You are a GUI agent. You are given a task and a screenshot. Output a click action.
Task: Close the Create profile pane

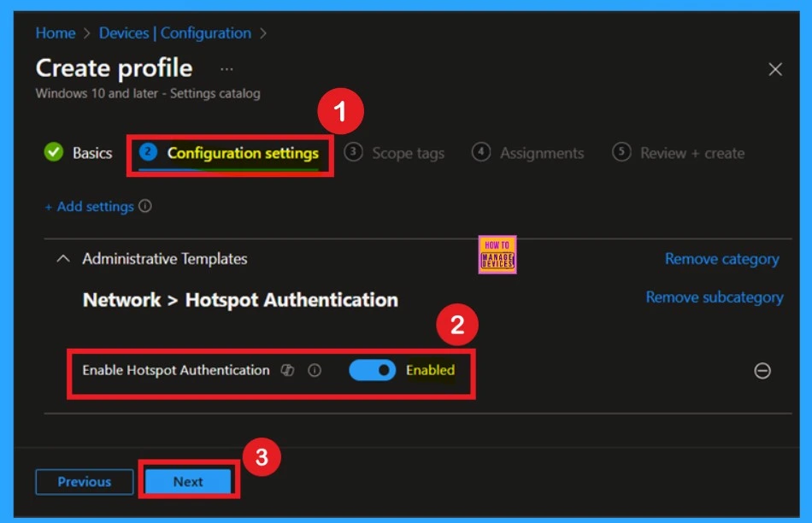tap(774, 69)
